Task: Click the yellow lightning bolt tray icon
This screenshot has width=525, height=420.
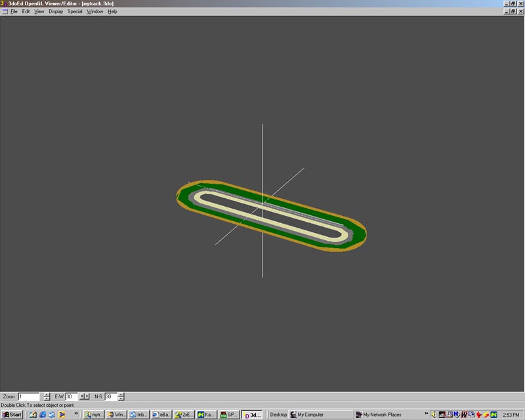Action: tap(486, 415)
